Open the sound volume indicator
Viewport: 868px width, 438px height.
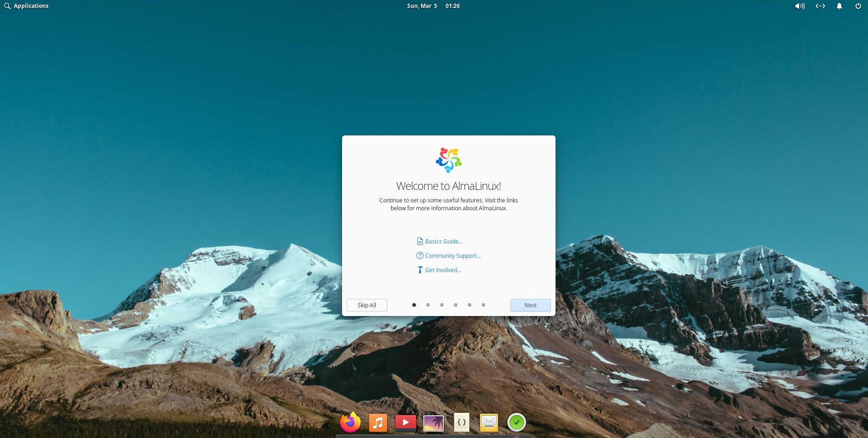[800, 6]
